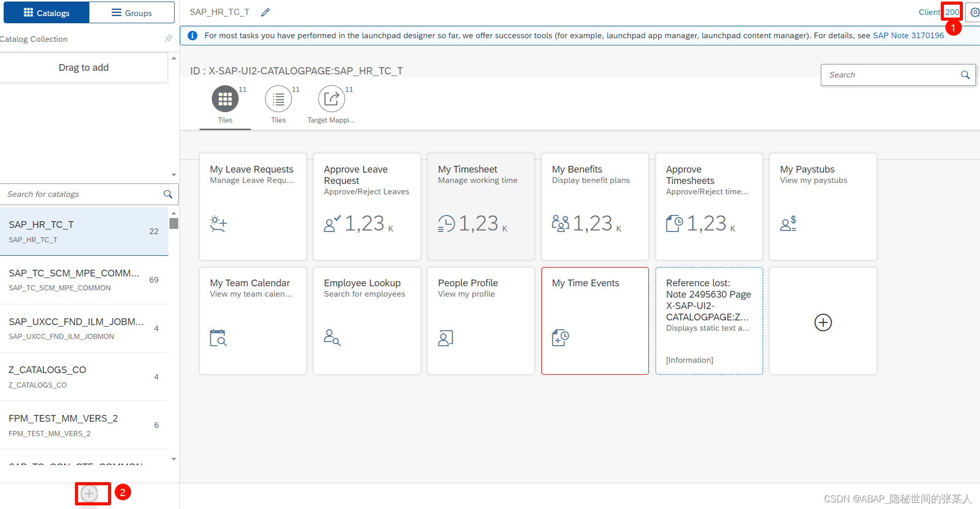Open the Approve Timesheets tile title
The width and height of the screenshot is (980, 509).
(690, 175)
